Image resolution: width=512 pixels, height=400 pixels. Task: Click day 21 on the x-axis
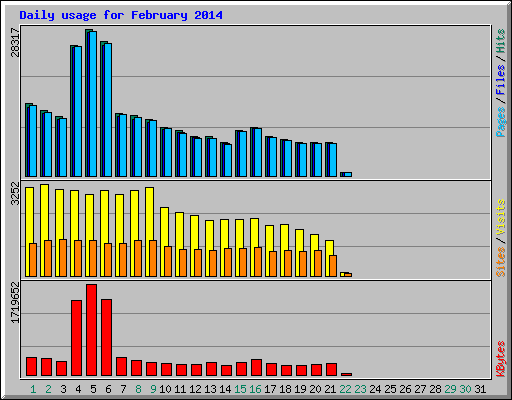point(330,389)
